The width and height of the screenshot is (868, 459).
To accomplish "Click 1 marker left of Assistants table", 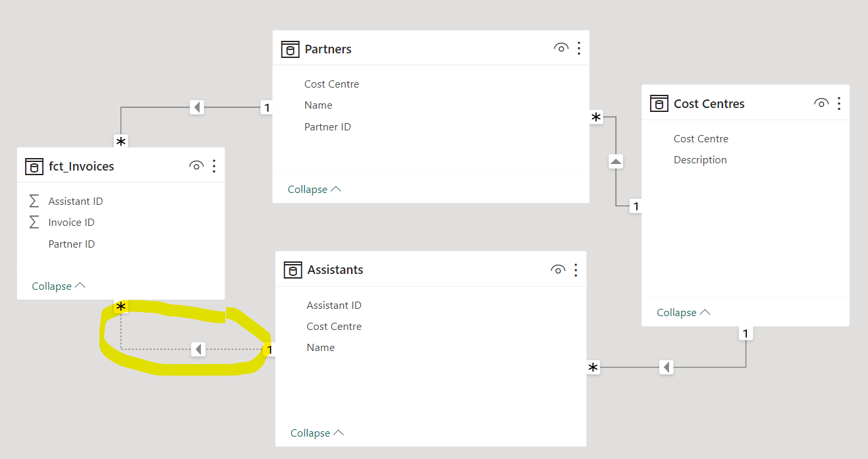I will coord(269,350).
